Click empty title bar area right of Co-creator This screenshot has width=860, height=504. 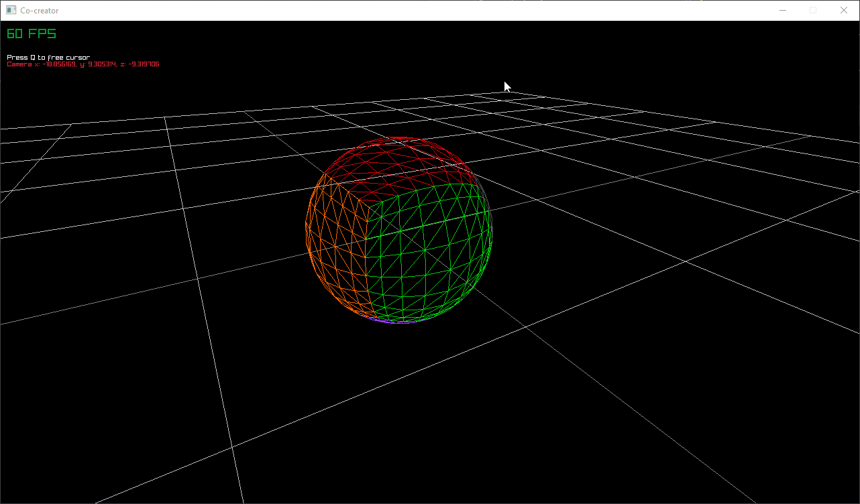coord(402,10)
